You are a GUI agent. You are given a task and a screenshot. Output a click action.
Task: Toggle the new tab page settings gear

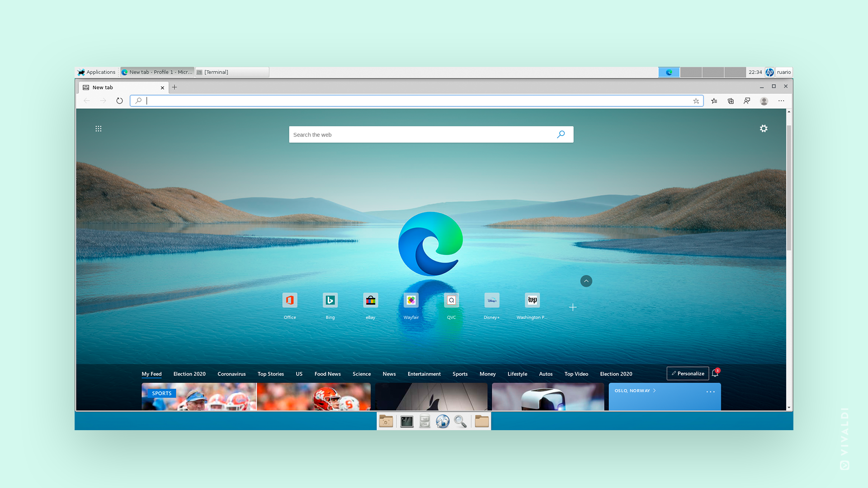[x=764, y=129]
